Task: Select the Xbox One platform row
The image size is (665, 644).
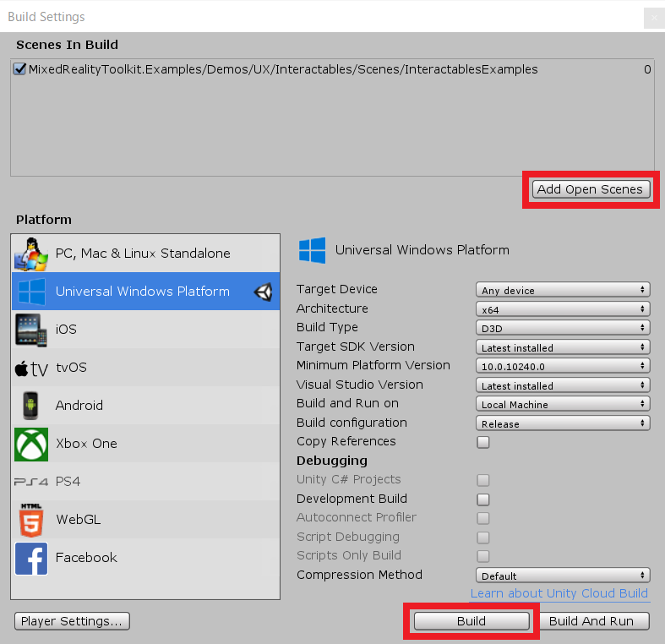Action: (x=145, y=444)
